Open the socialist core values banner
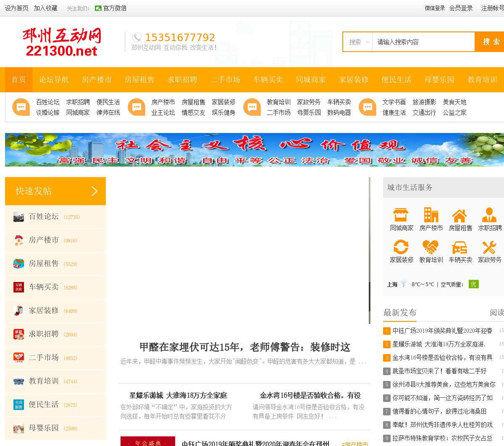Viewport: 504px width, 446px height. pos(254,150)
